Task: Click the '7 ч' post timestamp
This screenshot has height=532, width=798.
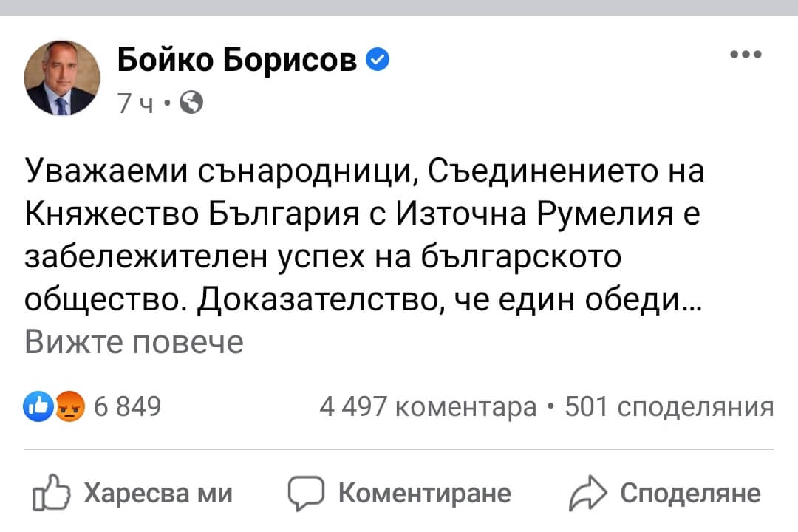Action: coord(135,103)
